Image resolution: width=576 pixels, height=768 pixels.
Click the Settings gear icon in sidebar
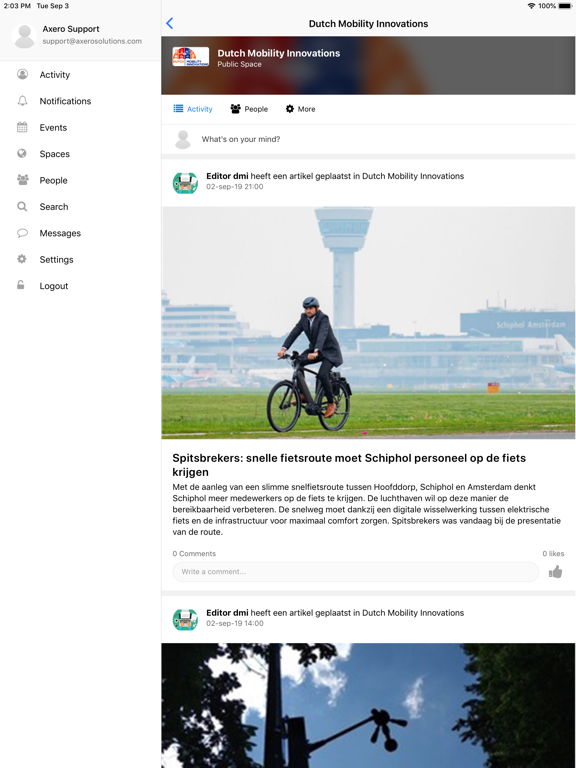point(22,259)
